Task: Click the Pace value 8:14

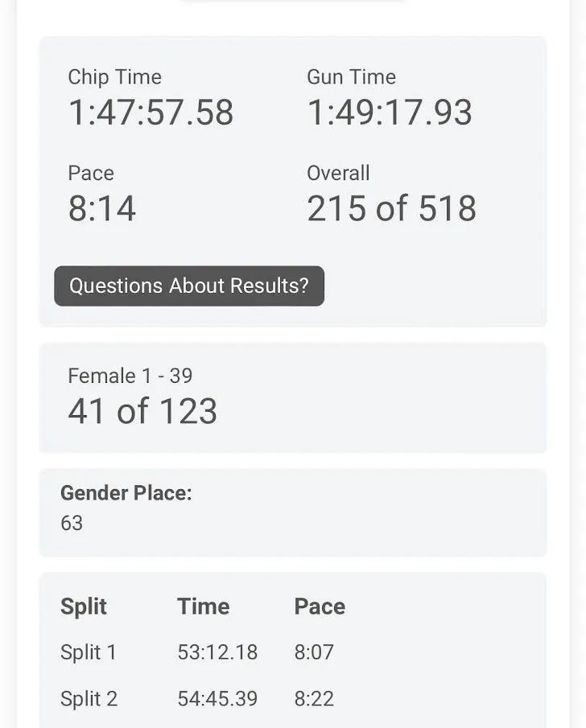Action: coord(102,208)
